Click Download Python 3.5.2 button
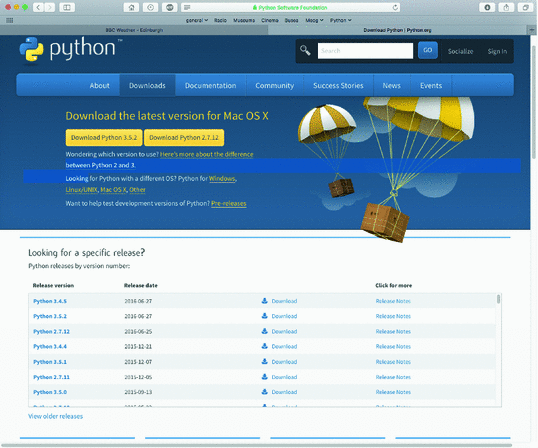 point(104,138)
